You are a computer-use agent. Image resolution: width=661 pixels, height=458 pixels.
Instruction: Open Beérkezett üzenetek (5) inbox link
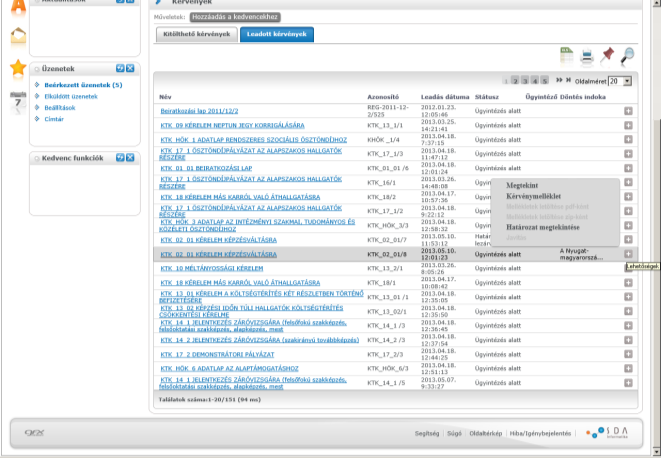point(83,85)
